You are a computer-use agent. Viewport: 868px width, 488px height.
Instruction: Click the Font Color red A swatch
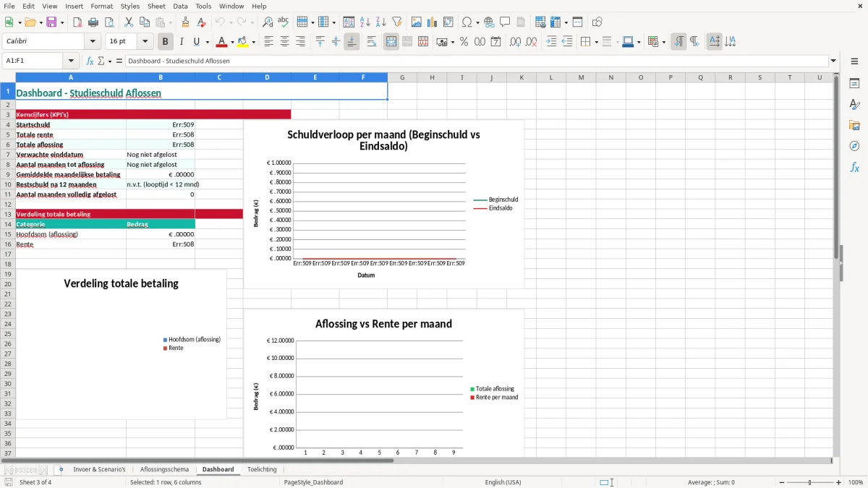222,42
